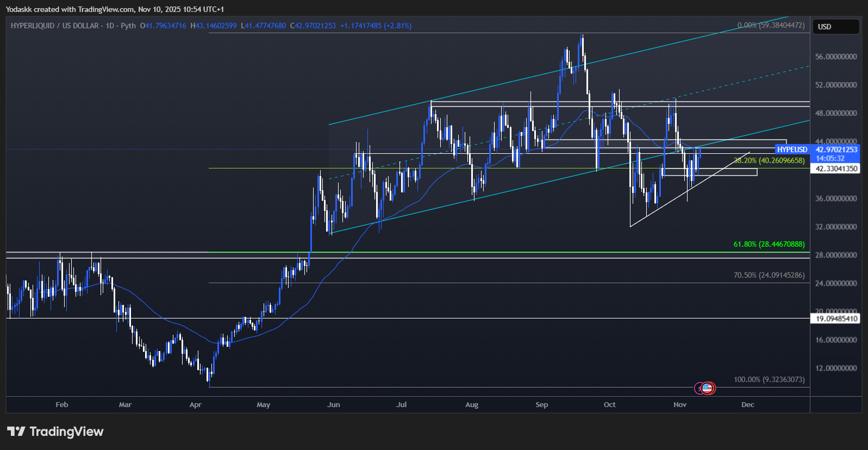Screen dimensions: 868x450
Task: Click the Dec label on time axis
Action: (747, 405)
